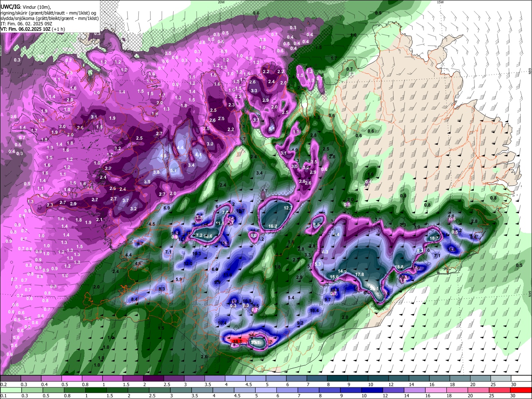Click the 16.2 precipitation value
Image resolution: width=532 pixels, height=399 pixels.
point(273,227)
